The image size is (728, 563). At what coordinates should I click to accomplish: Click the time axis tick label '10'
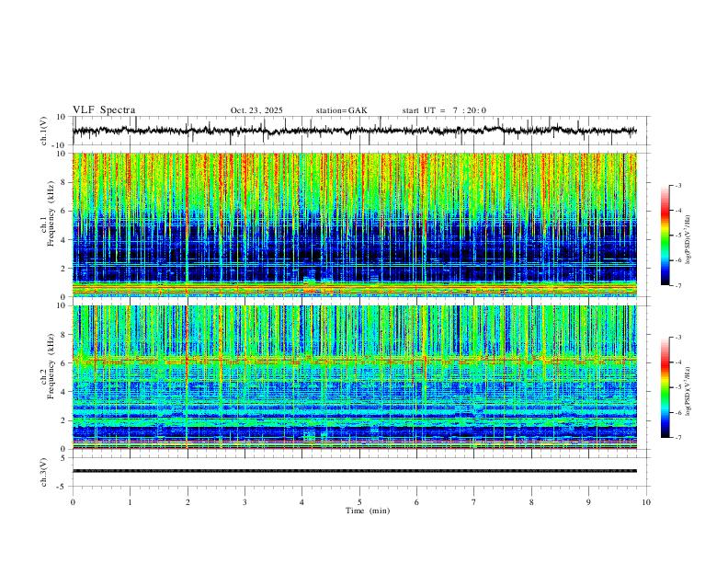646,502
